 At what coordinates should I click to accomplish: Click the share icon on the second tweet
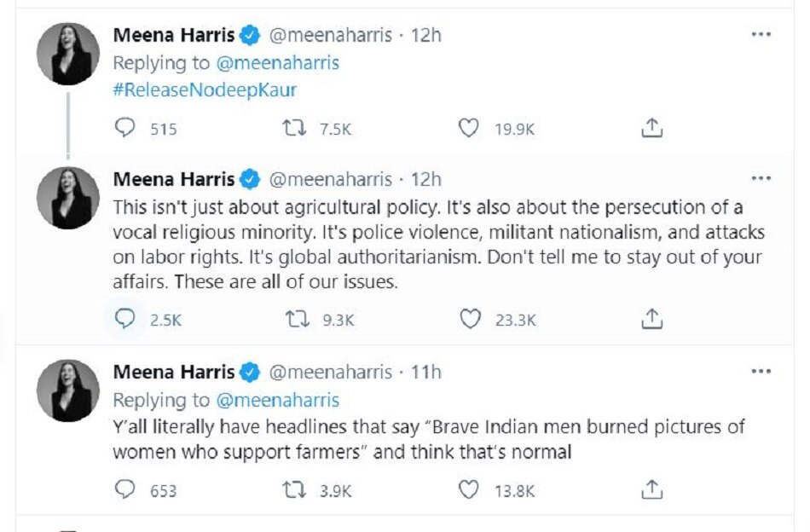(652, 316)
